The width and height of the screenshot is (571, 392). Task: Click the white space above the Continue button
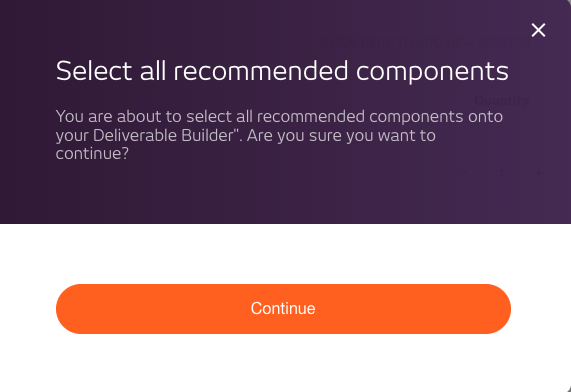pyautogui.click(x=283, y=254)
